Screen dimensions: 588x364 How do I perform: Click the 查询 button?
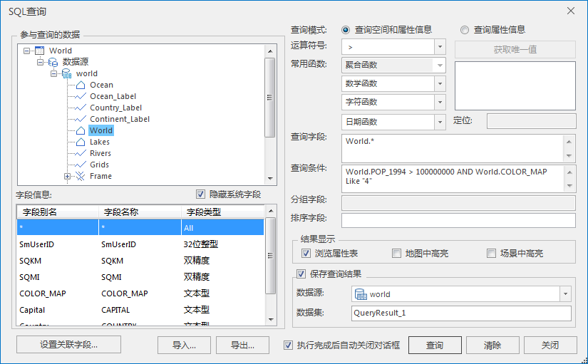pyautogui.click(x=435, y=345)
